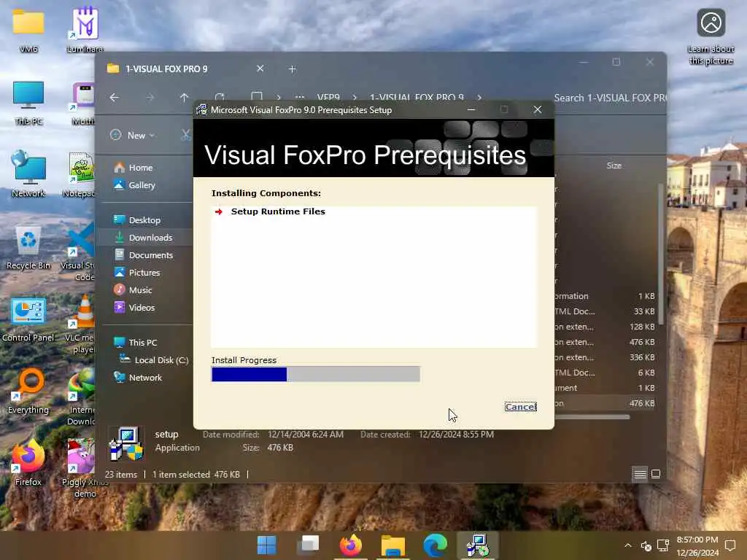Screen dimensions: 747x560
Task: Open Home in File Explorer sidebar
Action: pos(134,168)
